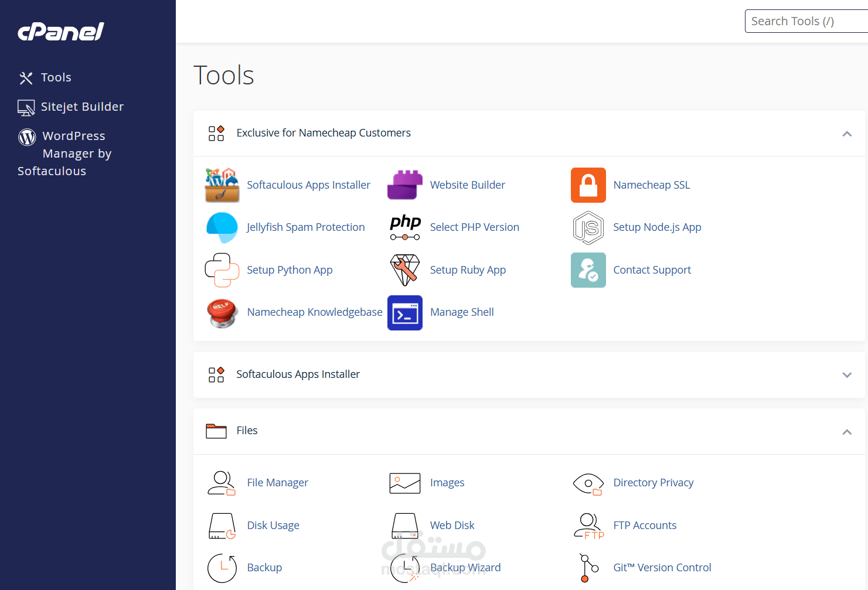Focus the Search Tools input field
868x590 pixels.
806,21
